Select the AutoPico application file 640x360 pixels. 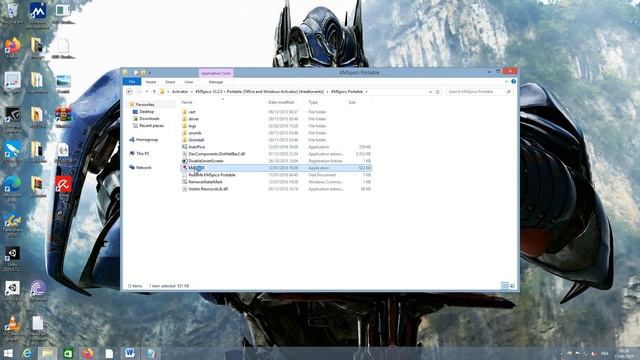(x=196, y=147)
